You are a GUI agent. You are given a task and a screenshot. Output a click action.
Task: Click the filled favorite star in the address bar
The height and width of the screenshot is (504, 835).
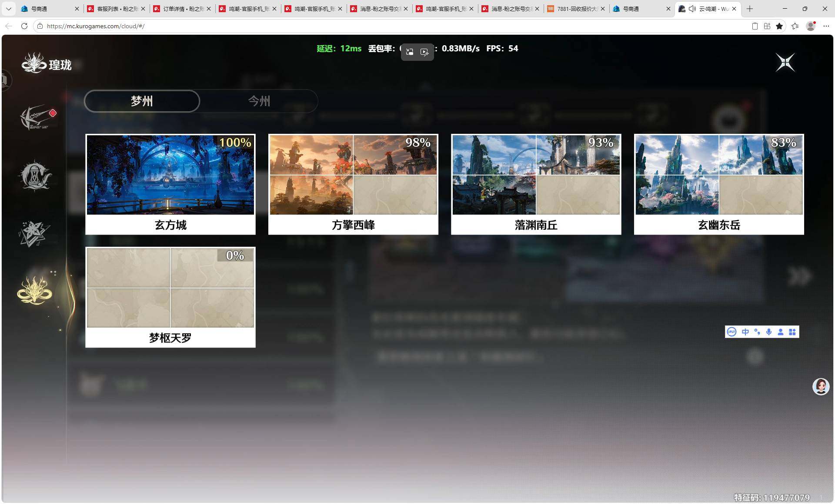(779, 26)
